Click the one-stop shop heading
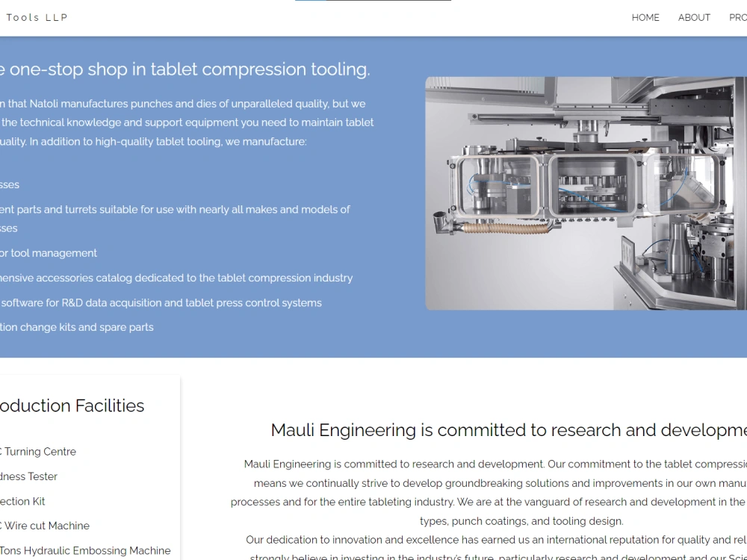Viewport: 747px width, 560px height. [x=185, y=69]
